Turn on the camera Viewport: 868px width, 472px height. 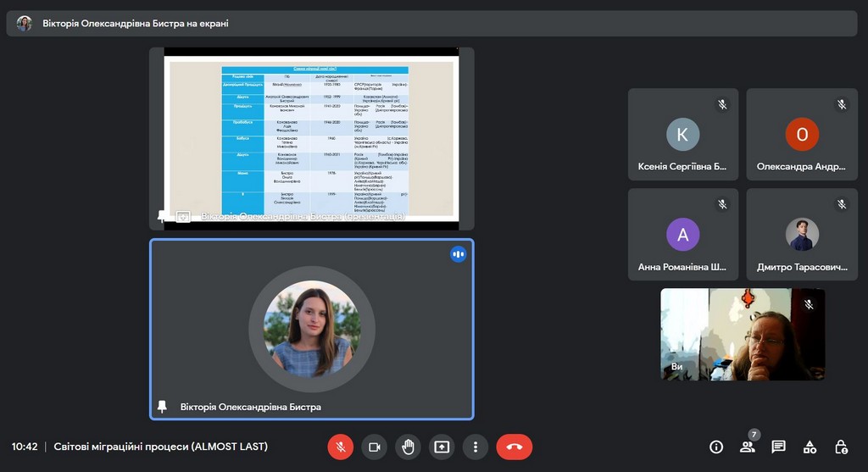374,447
